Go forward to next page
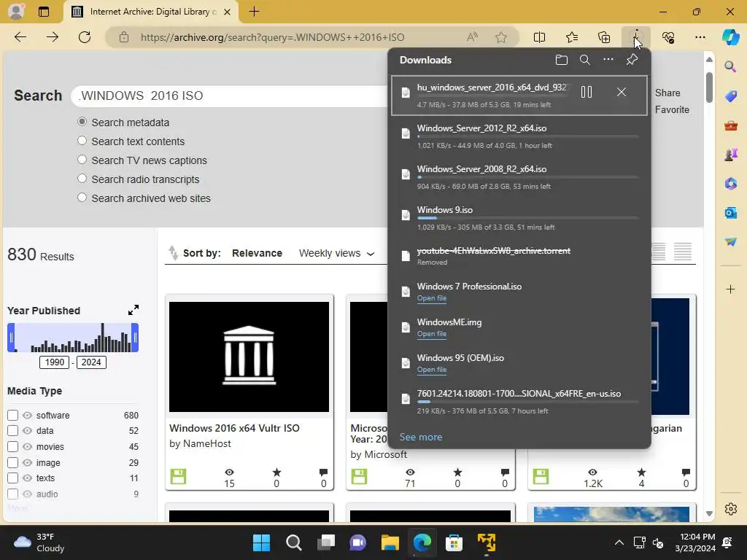 coord(53,37)
